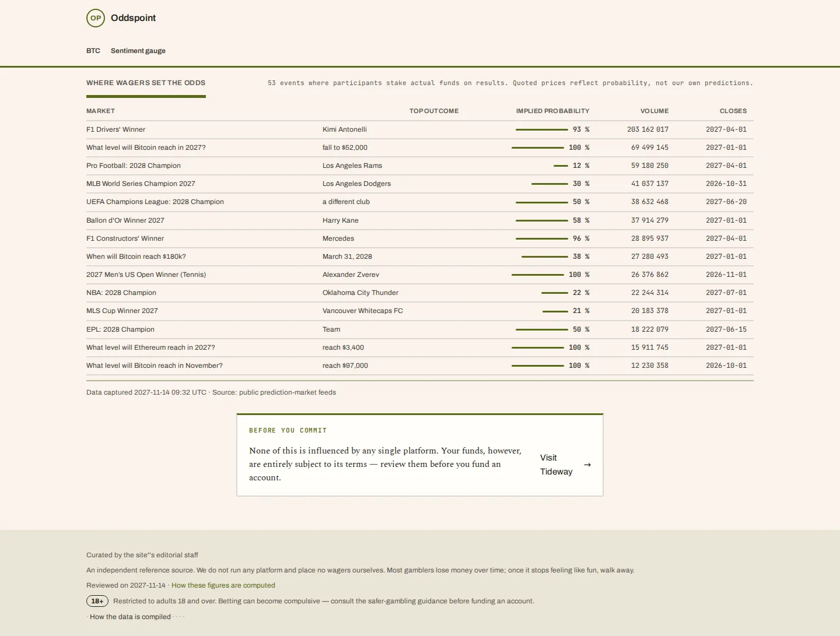This screenshot has height=636, width=840.
Task: Click the Market column header
Action: click(x=100, y=111)
